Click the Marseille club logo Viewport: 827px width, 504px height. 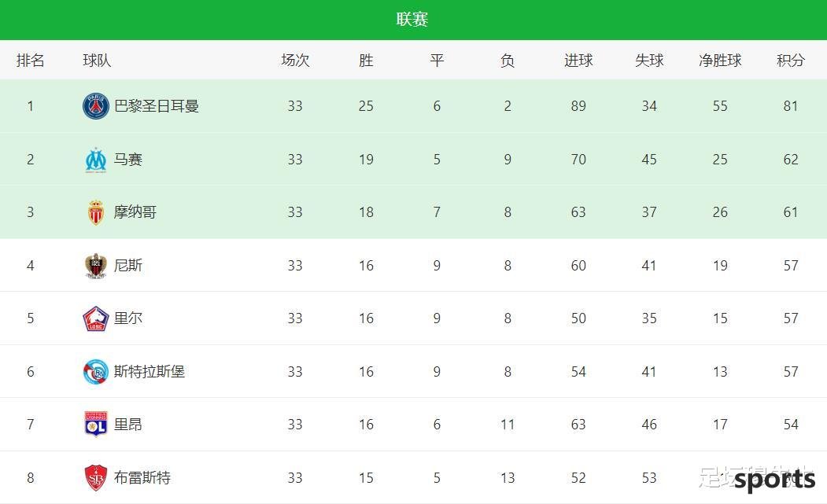(x=96, y=160)
